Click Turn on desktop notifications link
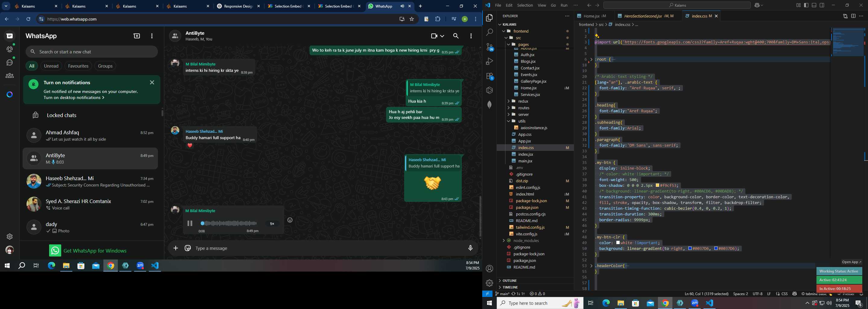This screenshot has width=868, height=309. [x=74, y=97]
